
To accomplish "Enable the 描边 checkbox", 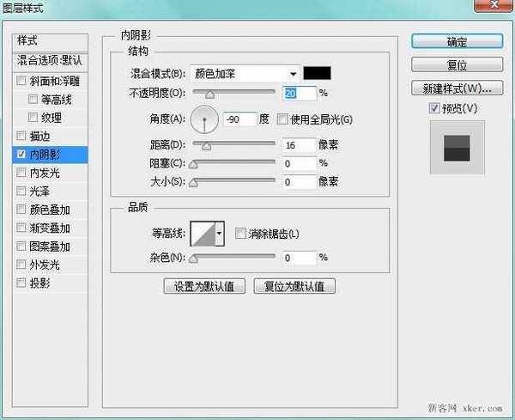I will pos(21,136).
